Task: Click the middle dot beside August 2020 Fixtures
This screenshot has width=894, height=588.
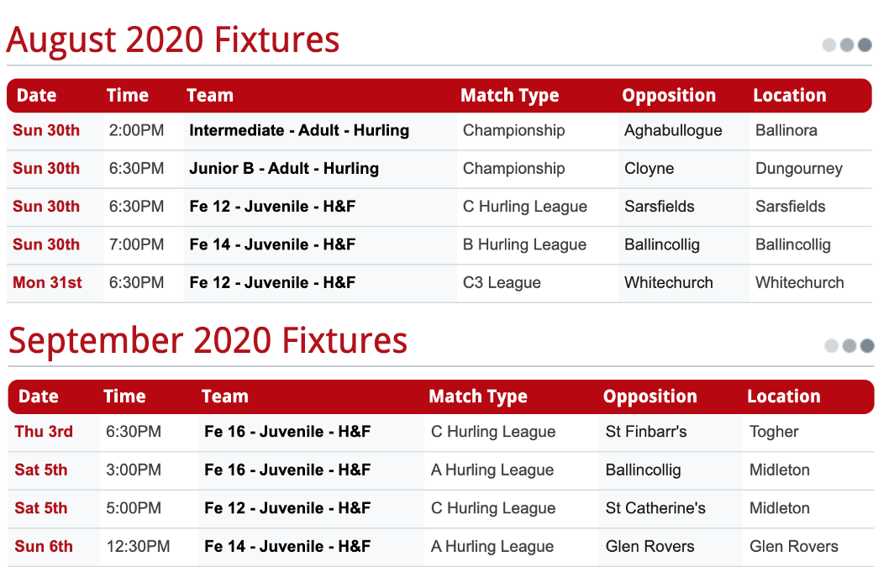Action: click(x=847, y=45)
